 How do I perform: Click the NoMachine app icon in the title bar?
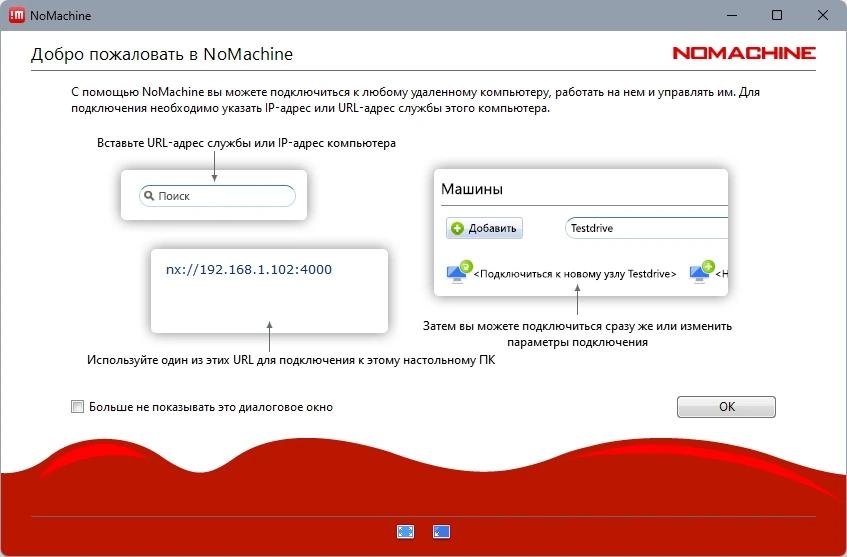coord(17,15)
